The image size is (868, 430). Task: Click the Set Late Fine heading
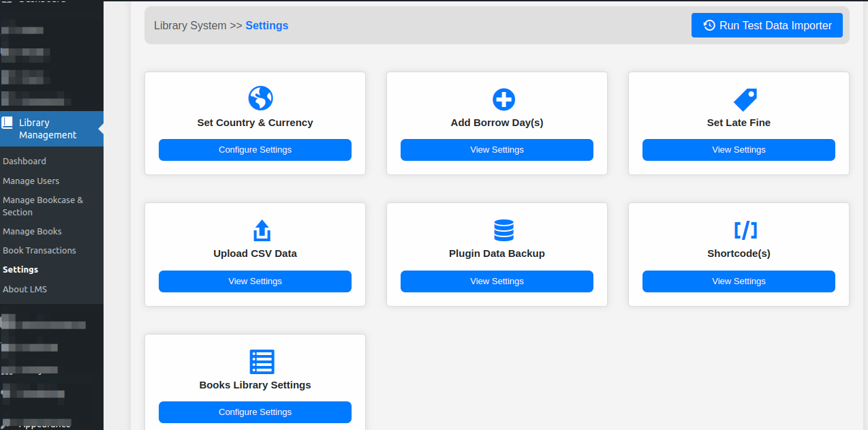pos(739,123)
